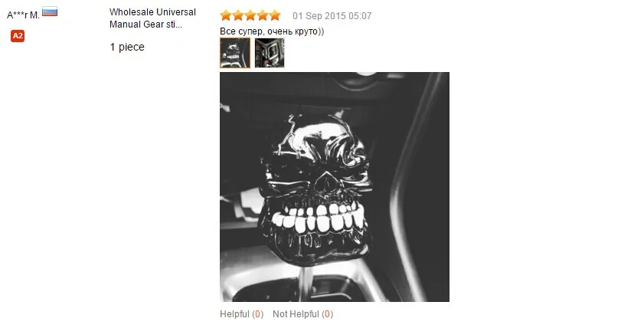Click the Not Helpful vote count zero

coord(327,314)
